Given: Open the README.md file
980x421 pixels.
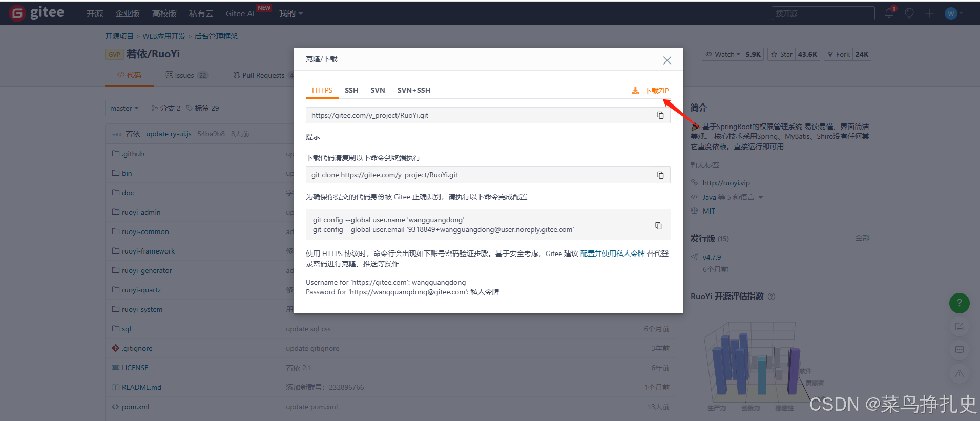Looking at the screenshot, I should (x=141, y=387).
